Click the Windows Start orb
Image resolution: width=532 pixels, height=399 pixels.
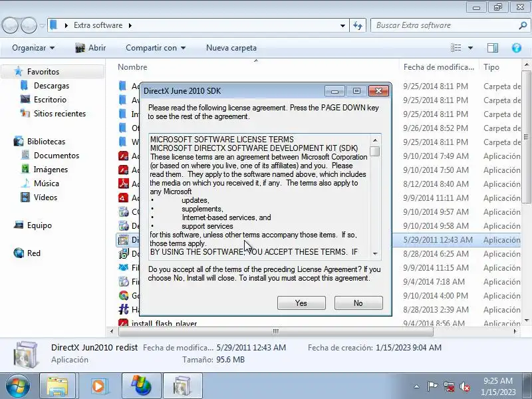[18, 386]
